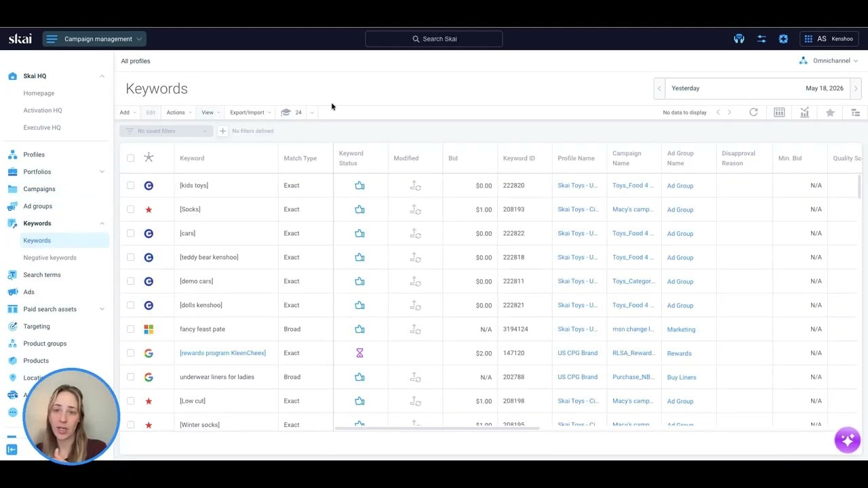Image resolution: width=868 pixels, height=488 pixels.
Task: Toggle the select-all checkbox in the table header
Action: pos(130,158)
